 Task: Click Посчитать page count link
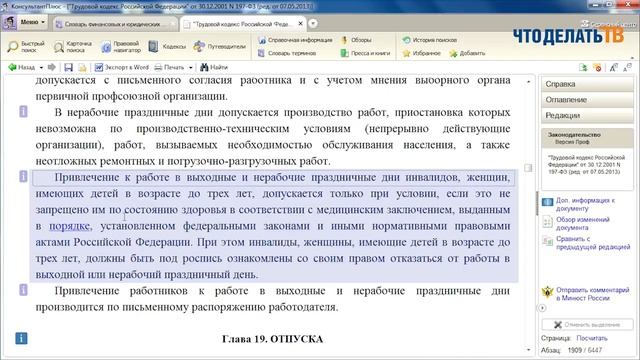(x=592, y=338)
